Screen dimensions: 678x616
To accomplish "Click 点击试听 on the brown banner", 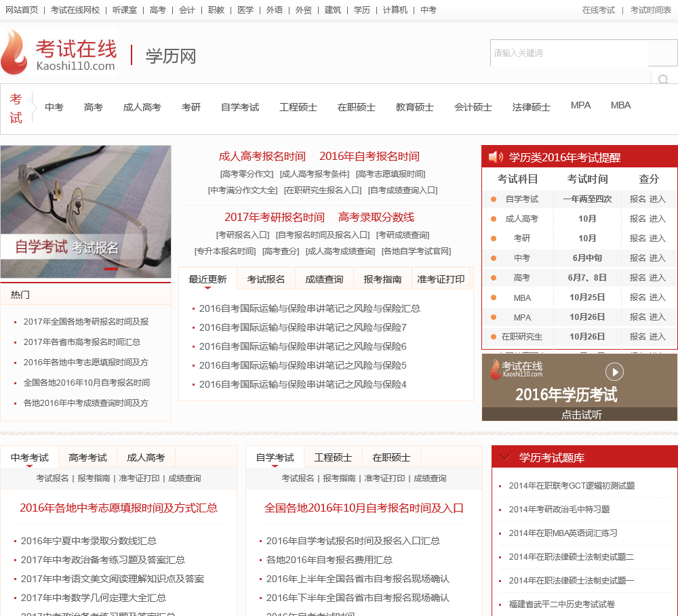I will click(x=582, y=415).
